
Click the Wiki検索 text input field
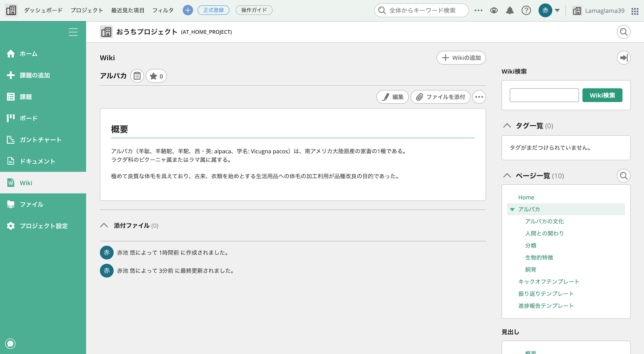tap(544, 95)
